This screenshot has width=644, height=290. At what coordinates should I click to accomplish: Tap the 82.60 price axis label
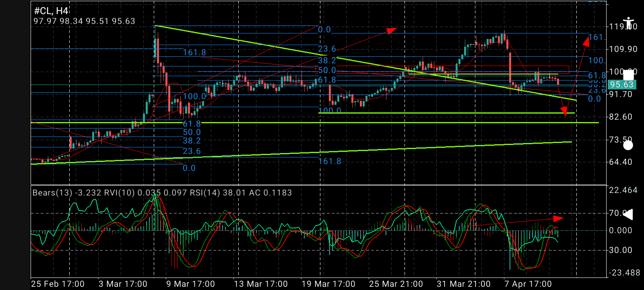pos(621,117)
